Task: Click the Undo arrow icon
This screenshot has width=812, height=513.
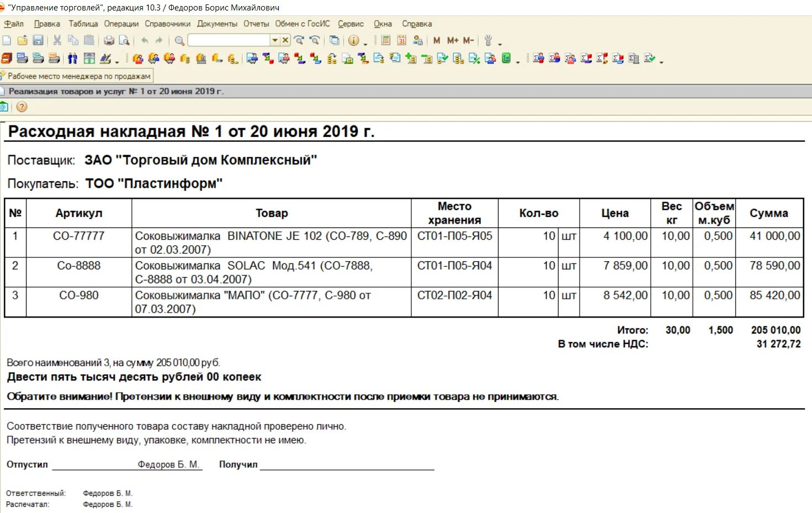Action: tap(145, 40)
